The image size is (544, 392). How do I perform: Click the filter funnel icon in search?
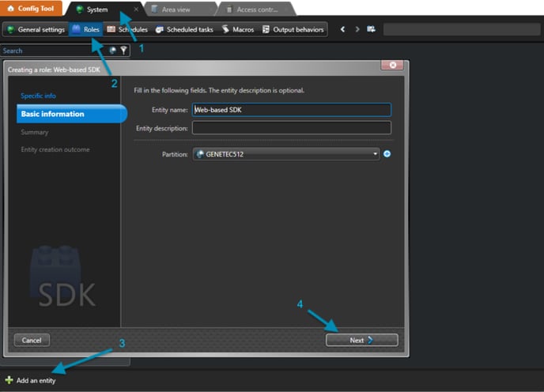123,51
